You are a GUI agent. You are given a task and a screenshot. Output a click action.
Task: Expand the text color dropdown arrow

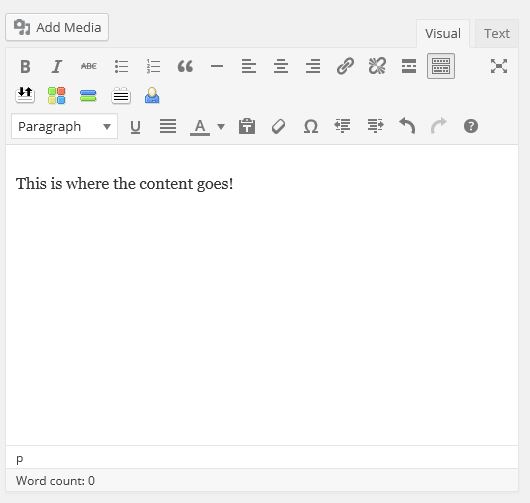coord(221,127)
